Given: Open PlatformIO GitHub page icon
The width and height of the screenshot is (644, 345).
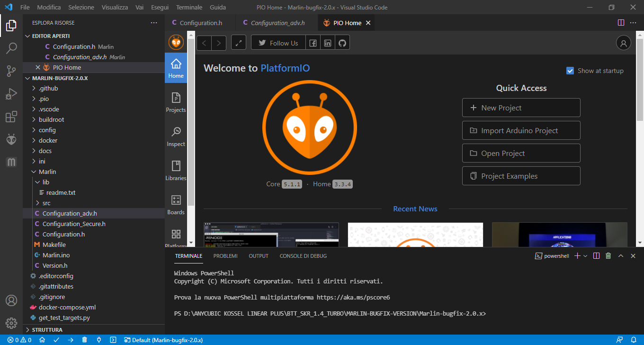Looking at the screenshot, I should click(x=342, y=43).
